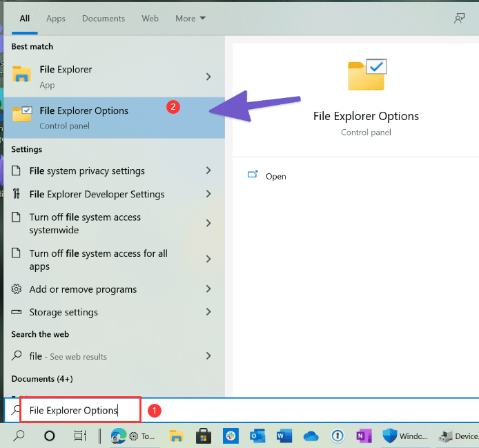Click the magnifier icon beside file web result
Image resolution: width=479 pixels, height=448 pixels.
coord(17,356)
